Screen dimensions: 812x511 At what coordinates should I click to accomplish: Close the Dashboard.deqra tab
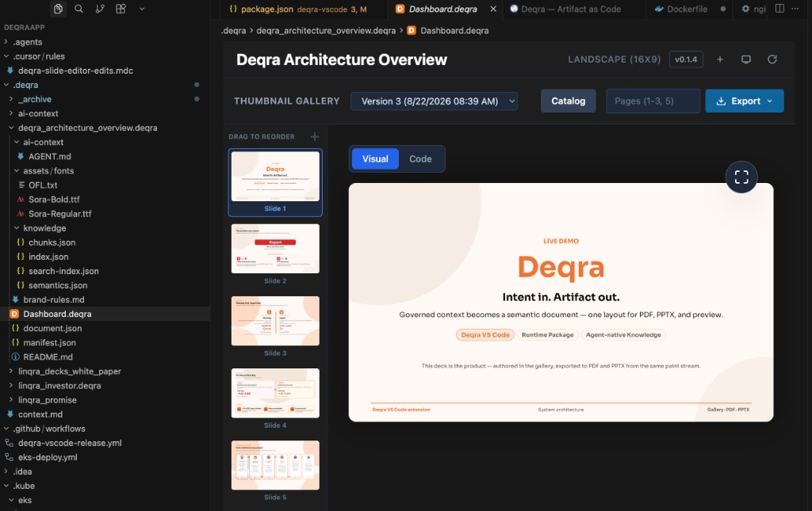point(493,9)
